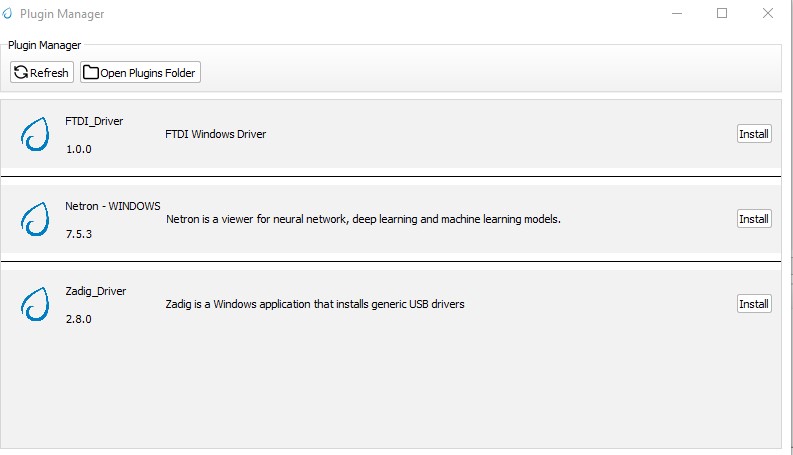The width and height of the screenshot is (793, 455).
Task: Click the Zadig_Driver plugin logo icon
Action: 35,304
